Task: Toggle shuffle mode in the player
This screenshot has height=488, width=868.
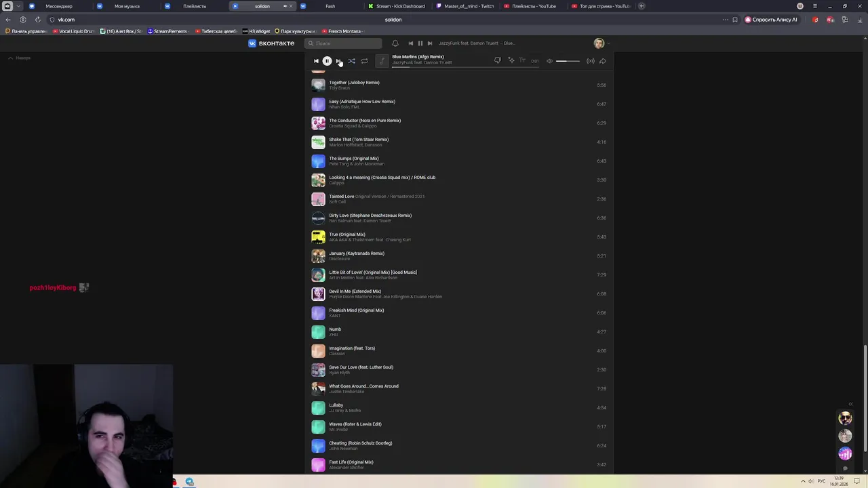Action: [x=351, y=61]
